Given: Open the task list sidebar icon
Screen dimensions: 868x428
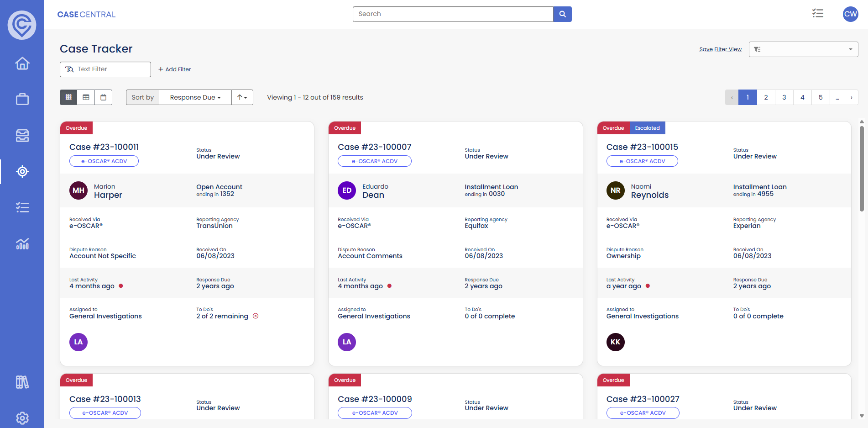Looking at the screenshot, I should click(x=22, y=207).
